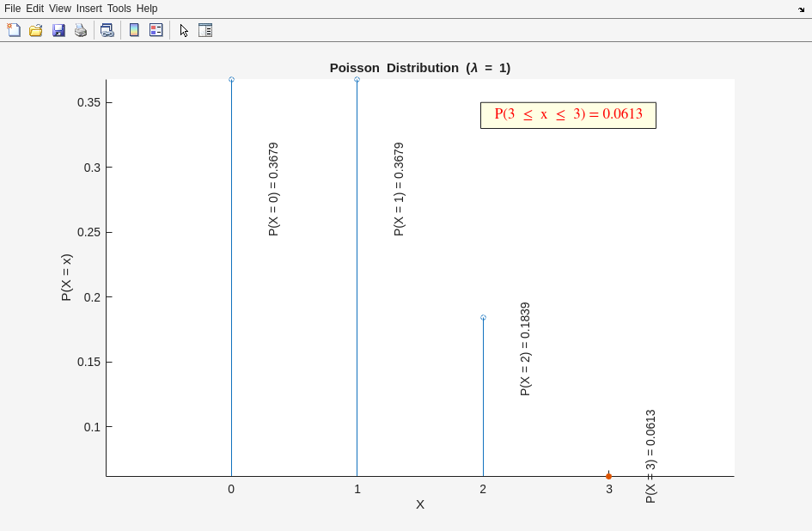The image size is (812, 531).
Task: Insert a colorbar from the toolbar
Action: click(x=134, y=30)
